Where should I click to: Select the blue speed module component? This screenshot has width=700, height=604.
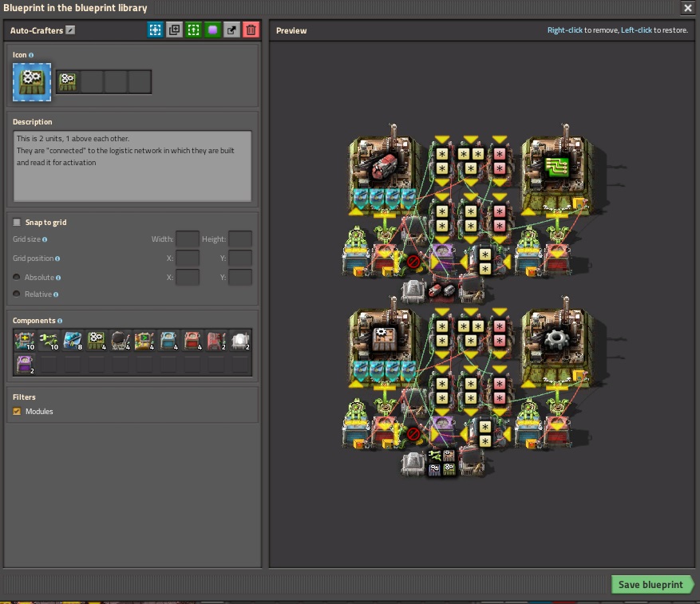click(73, 341)
